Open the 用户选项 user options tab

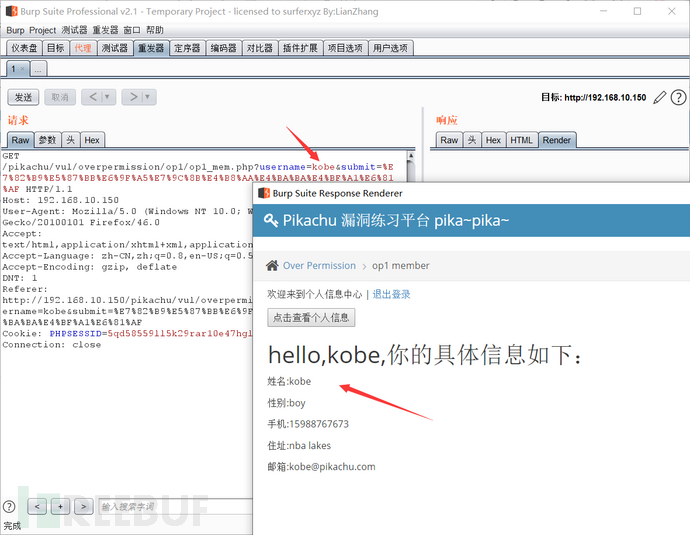tap(390, 48)
